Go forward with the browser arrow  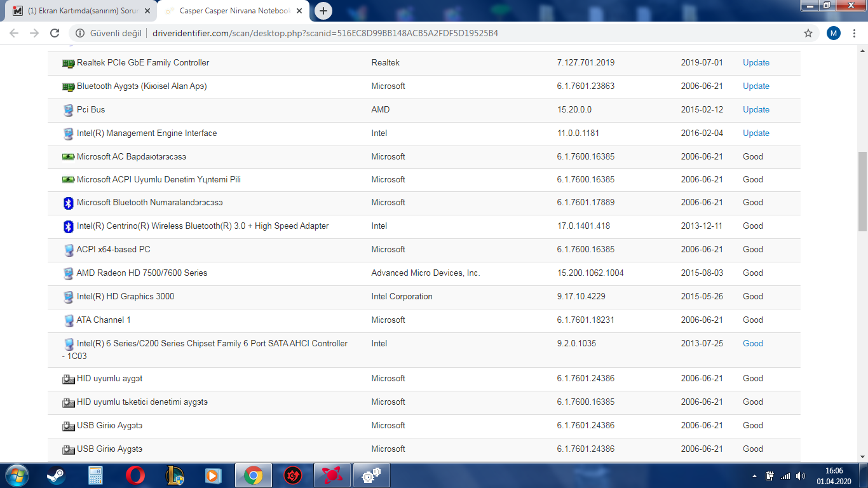tap(34, 33)
